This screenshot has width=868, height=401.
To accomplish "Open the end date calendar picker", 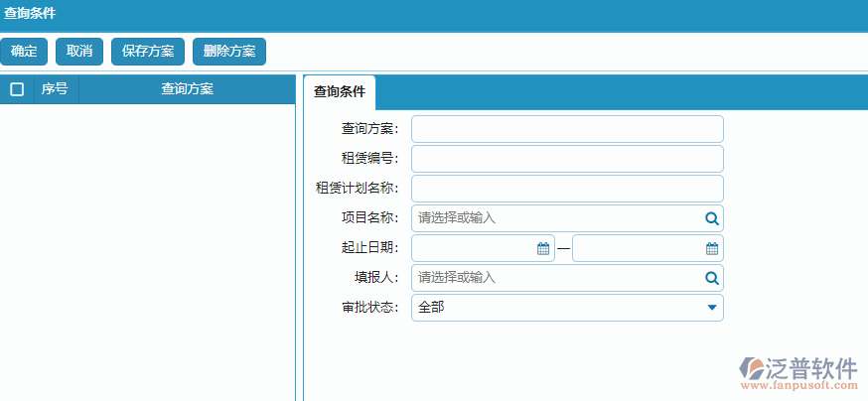I will (711, 248).
